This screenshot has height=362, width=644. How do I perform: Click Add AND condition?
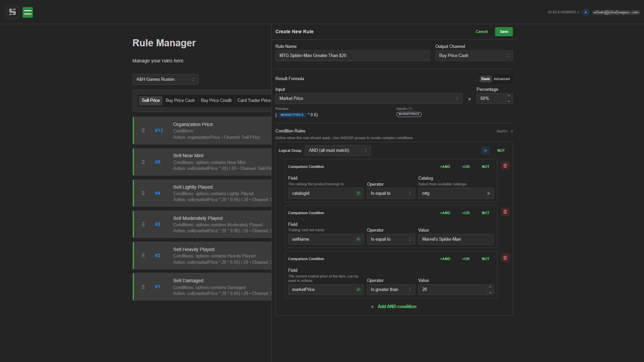393,306
